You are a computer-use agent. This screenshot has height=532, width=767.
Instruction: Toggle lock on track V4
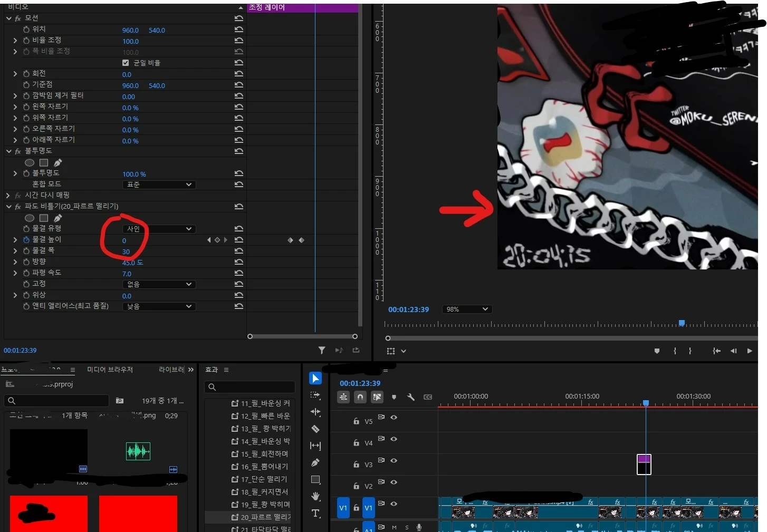pyautogui.click(x=356, y=443)
